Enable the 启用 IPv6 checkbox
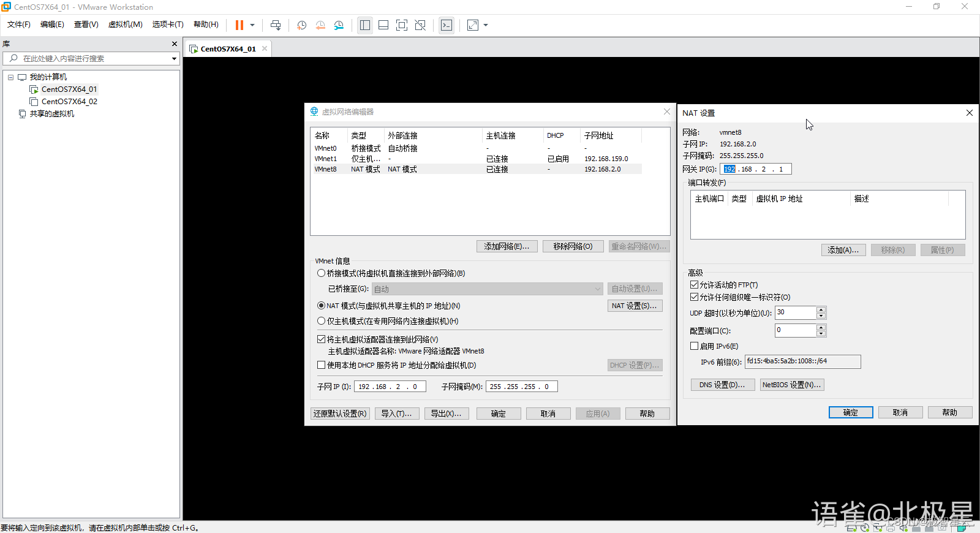The height and width of the screenshot is (533, 980). [x=694, y=346]
